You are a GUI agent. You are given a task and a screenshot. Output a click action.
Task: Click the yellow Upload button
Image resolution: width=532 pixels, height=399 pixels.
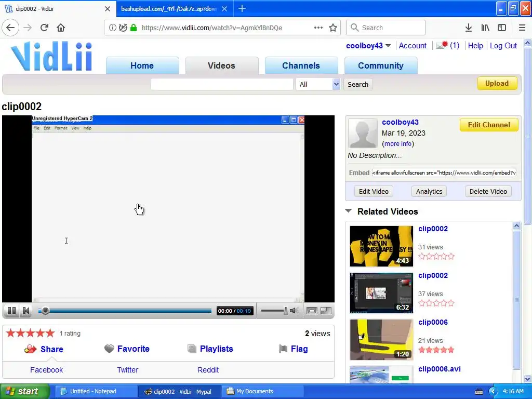pos(497,84)
